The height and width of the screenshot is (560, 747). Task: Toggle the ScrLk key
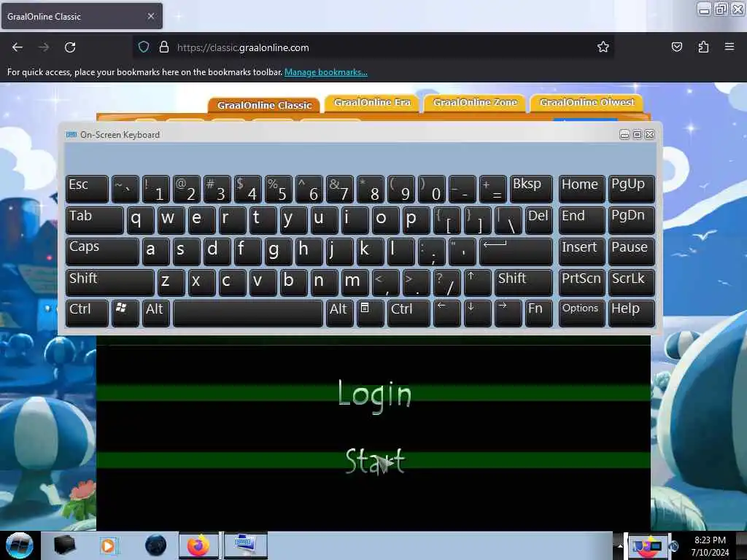coord(631,282)
